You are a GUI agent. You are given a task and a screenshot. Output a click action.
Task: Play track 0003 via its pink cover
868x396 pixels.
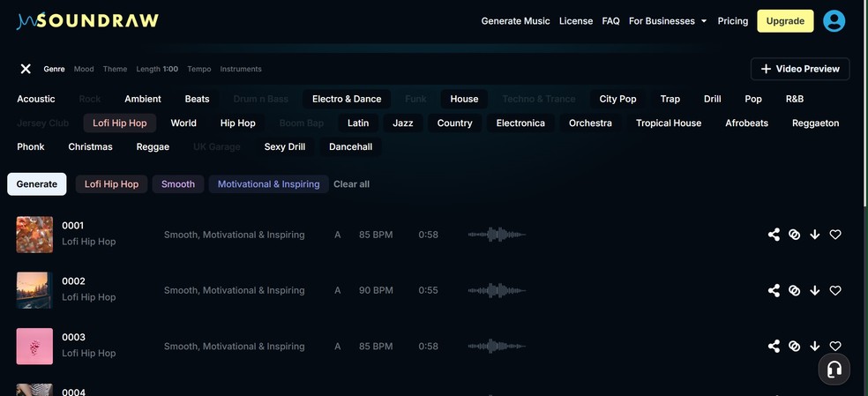tap(34, 346)
